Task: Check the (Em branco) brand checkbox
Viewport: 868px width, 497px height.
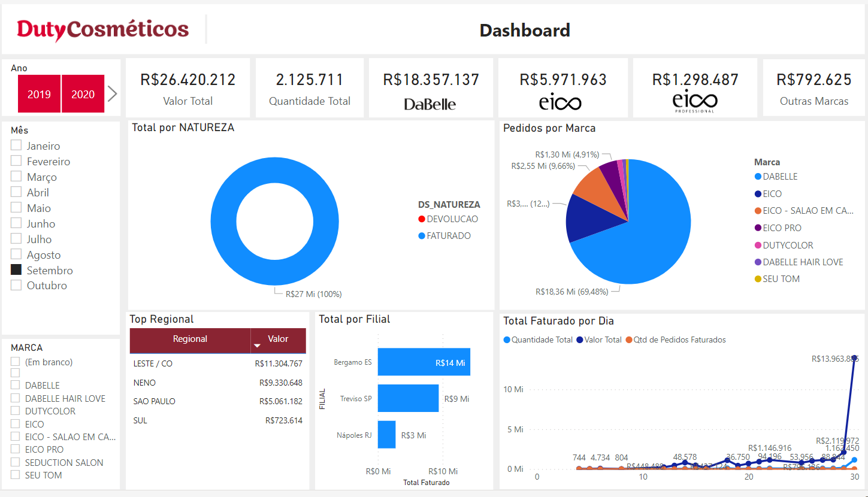Action: 15,362
